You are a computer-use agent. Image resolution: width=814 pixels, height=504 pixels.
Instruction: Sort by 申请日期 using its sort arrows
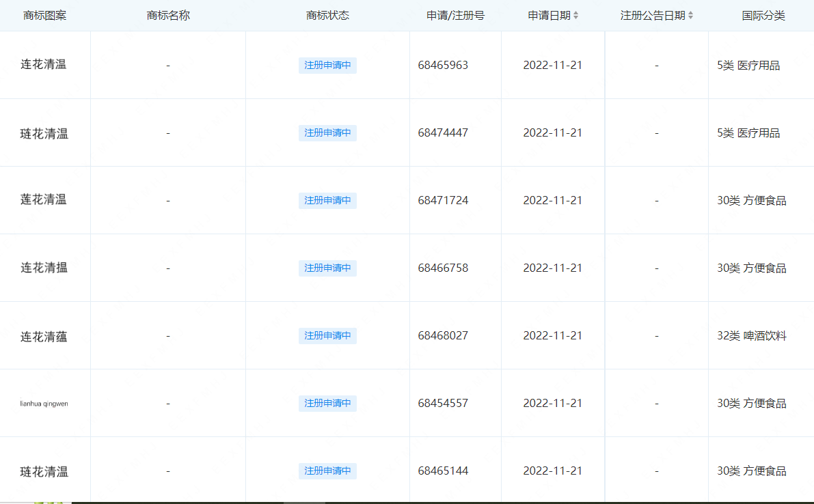click(x=575, y=16)
